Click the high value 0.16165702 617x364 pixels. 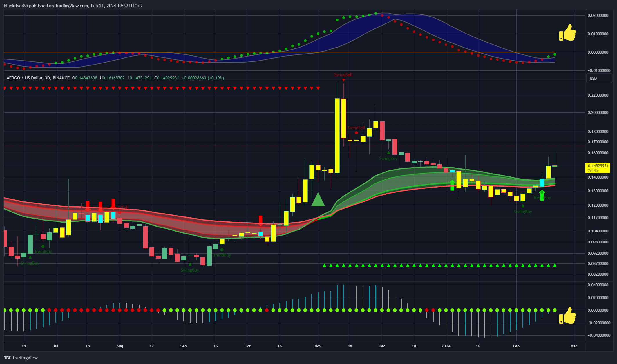[x=114, y=78]
